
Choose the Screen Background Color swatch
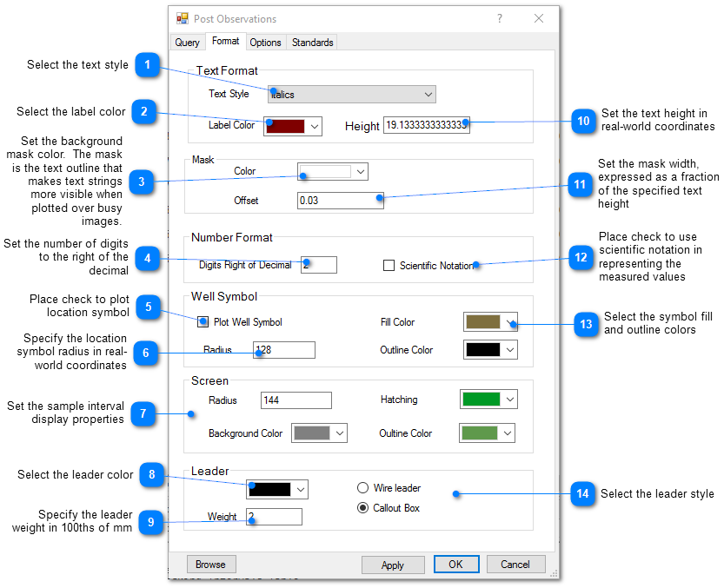(311, 433)
